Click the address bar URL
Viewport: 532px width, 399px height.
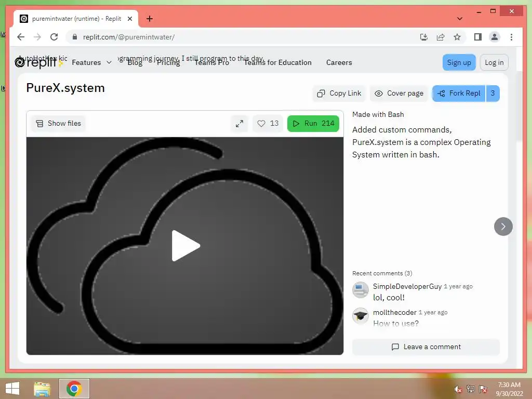[x=129, y=37]
